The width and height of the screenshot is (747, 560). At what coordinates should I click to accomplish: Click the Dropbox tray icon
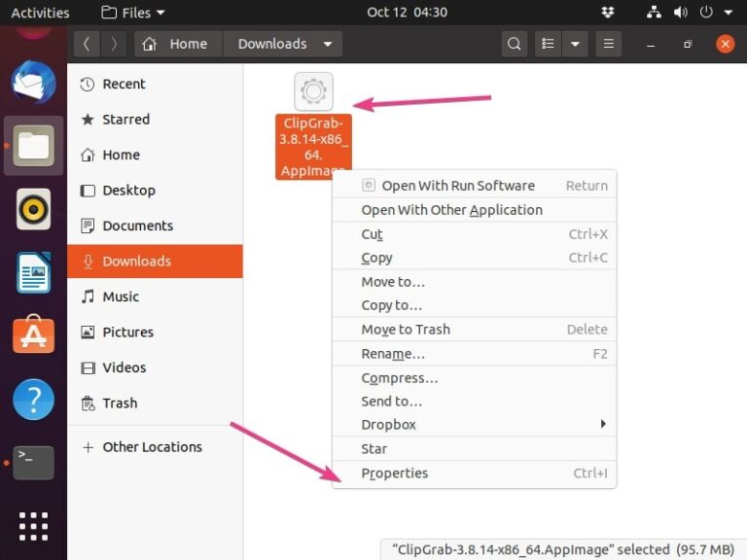tap(607, 13)
